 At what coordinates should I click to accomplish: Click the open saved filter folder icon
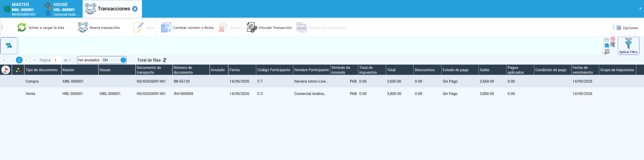point(607,40)
